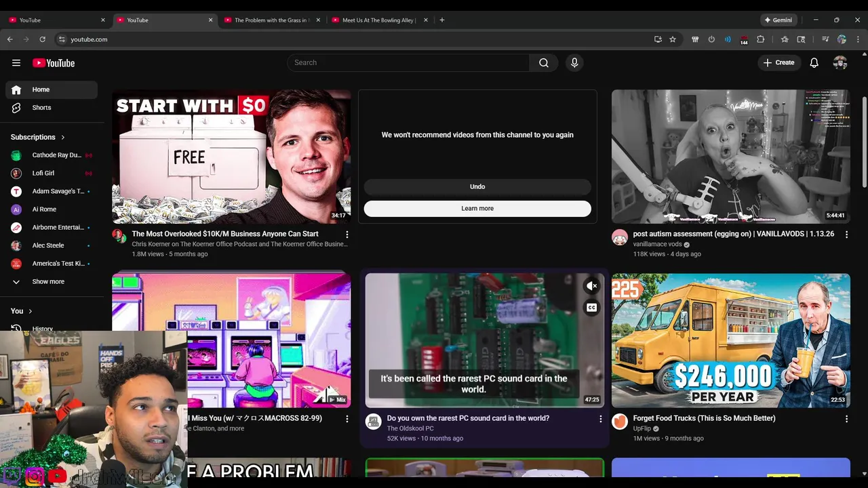
Task: Open the YouTube hamburger guide menu
Action: click(x=16, y=63)
